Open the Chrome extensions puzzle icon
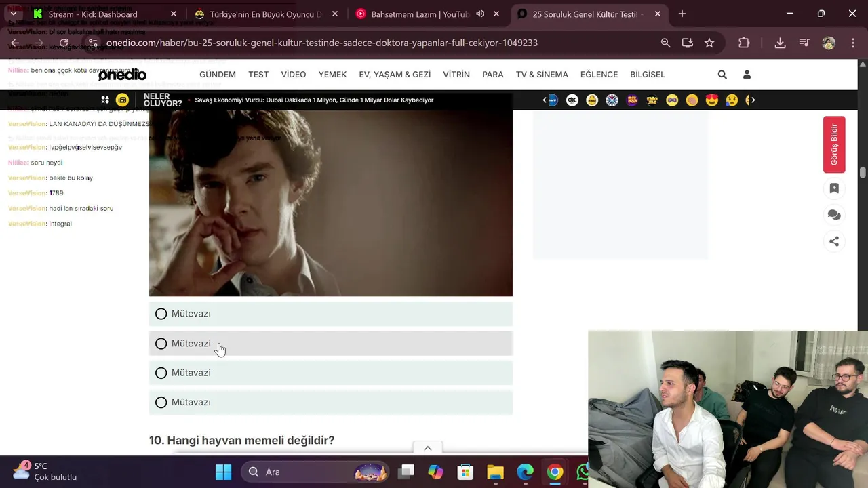This screenshot has height=488, width=868. click(x=744, y=43)
